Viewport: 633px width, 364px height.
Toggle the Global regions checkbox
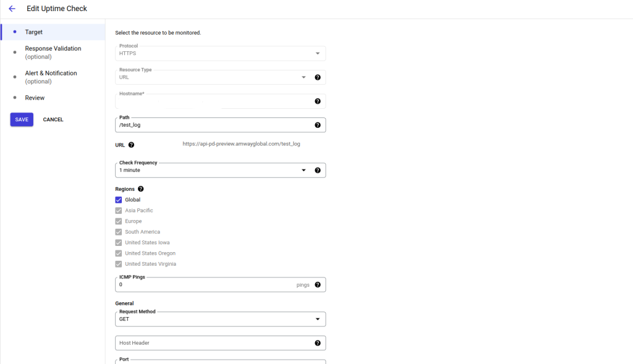(118, 200)
